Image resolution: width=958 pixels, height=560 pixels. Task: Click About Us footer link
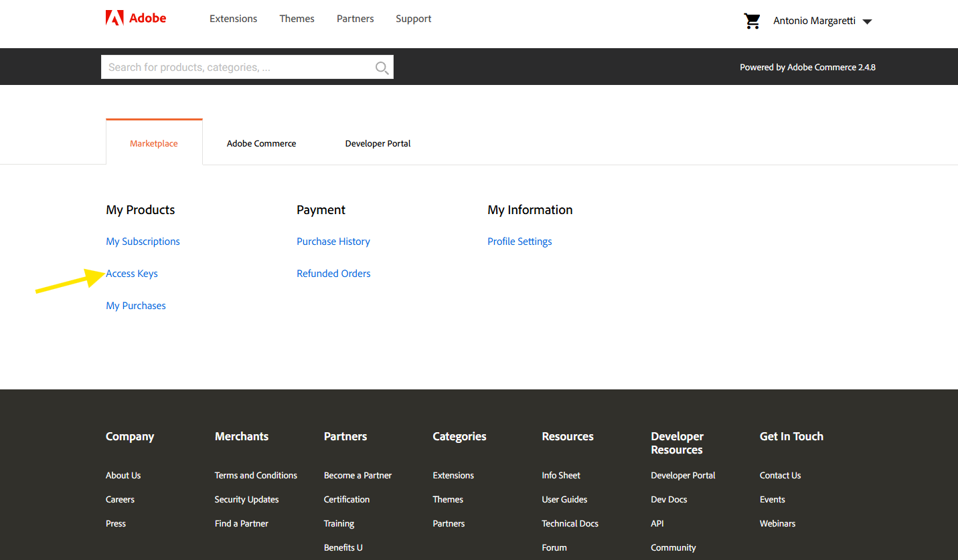tap(123, 475)
